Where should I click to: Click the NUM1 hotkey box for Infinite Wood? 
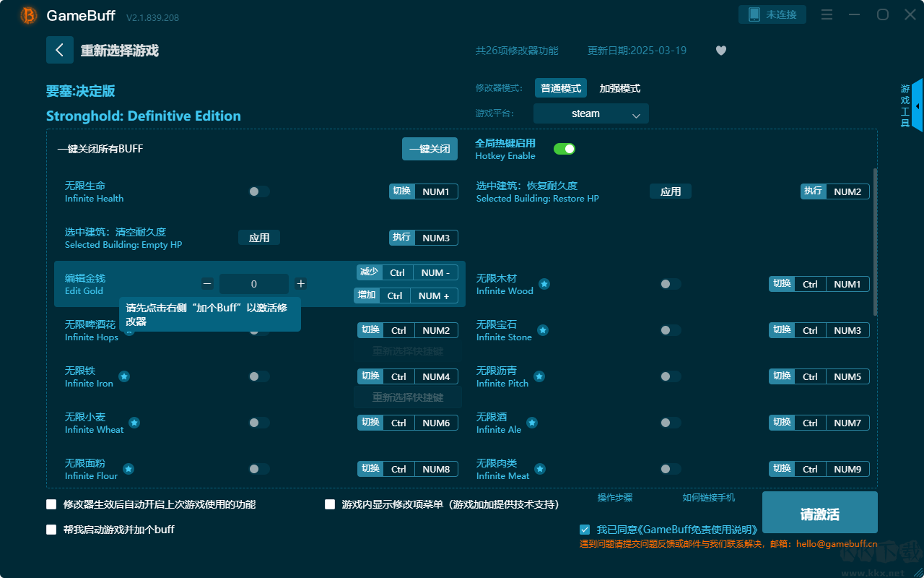coord(847,284)
